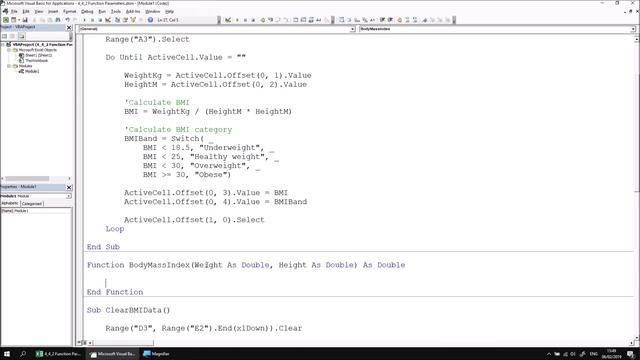Collapse the Microsoft Excel Objects folder
Image resolution: width=640 pixels, height=360 pixels.
click(9, 50)
